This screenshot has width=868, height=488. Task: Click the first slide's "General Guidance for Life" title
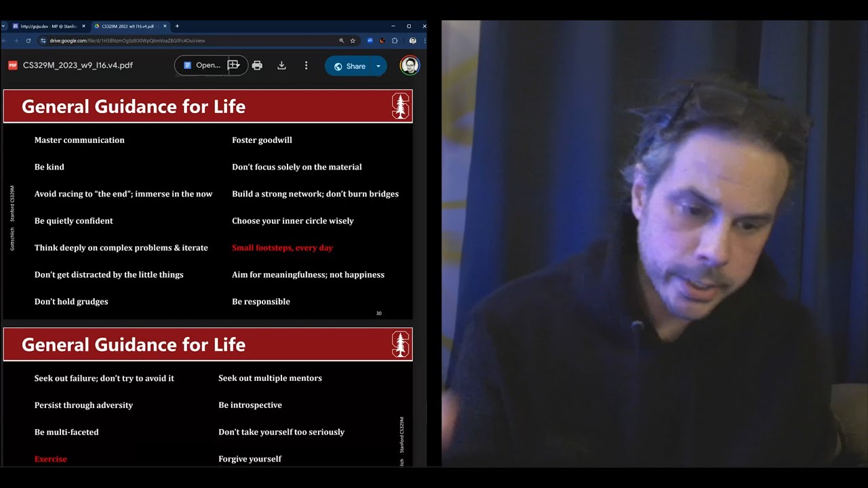[134, 106]
